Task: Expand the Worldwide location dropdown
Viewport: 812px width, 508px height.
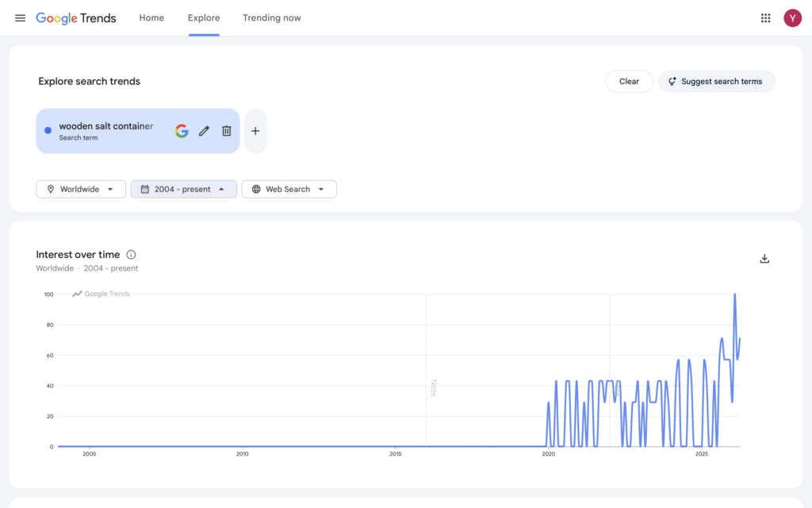Action: coord(81,189)
